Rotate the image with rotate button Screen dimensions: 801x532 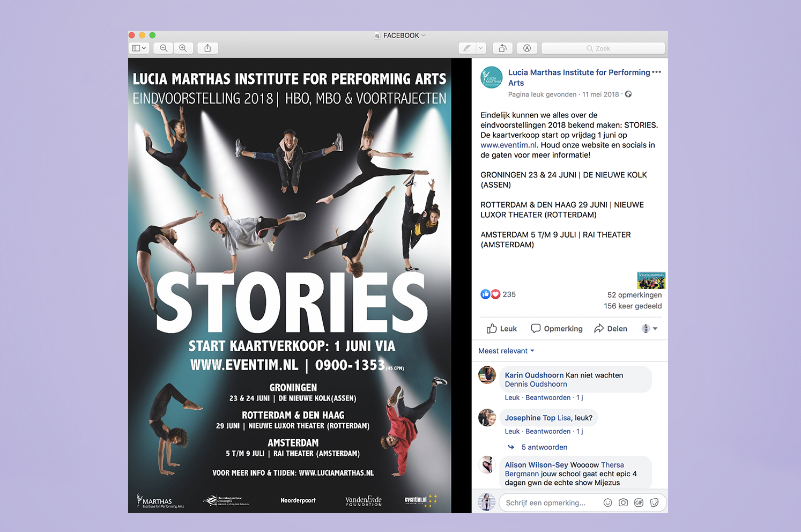(x=503, y=48)
